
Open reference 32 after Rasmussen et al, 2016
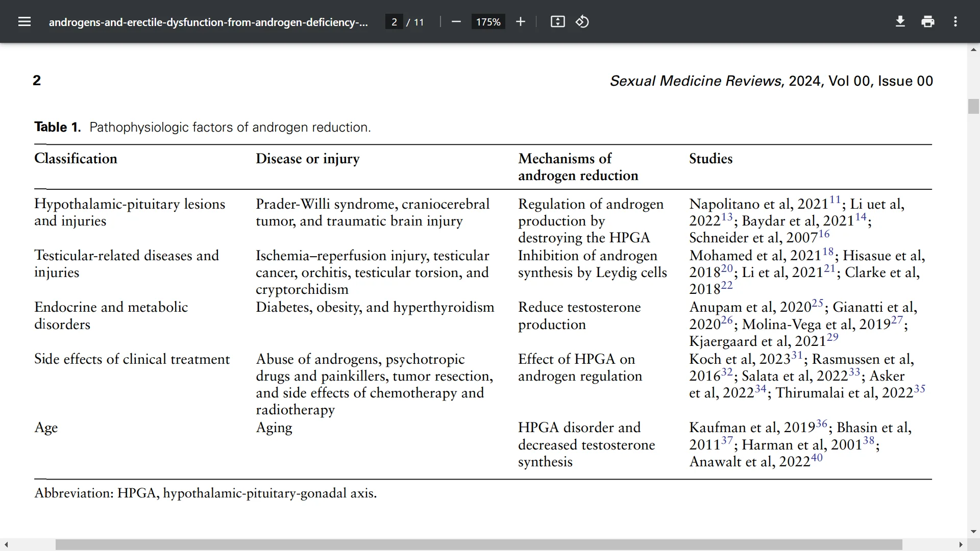(727, 372)
